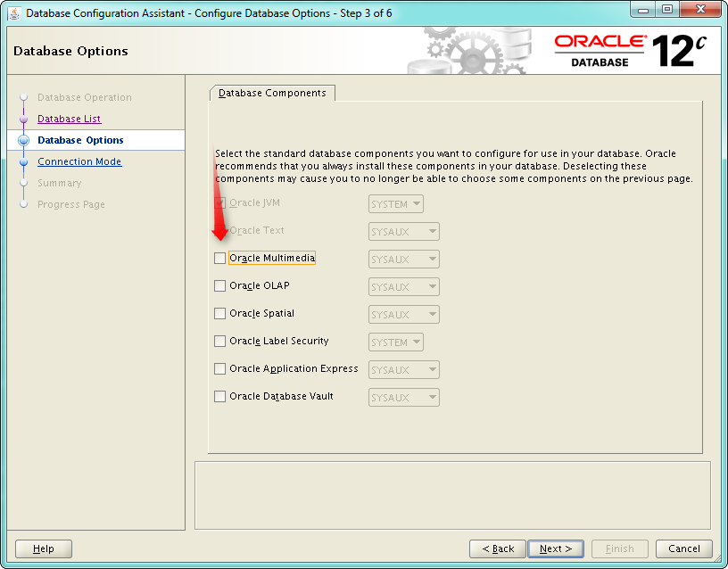Enable Oracle Label Security component
Image resolution: width=728 pixels, height=569 pixels.
(220, 342)
